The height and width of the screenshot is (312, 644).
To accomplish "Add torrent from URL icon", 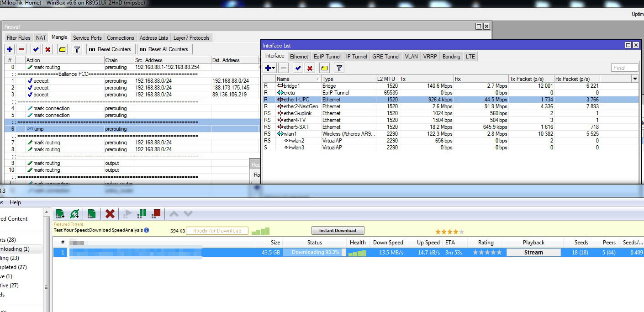I will [75, 213].
